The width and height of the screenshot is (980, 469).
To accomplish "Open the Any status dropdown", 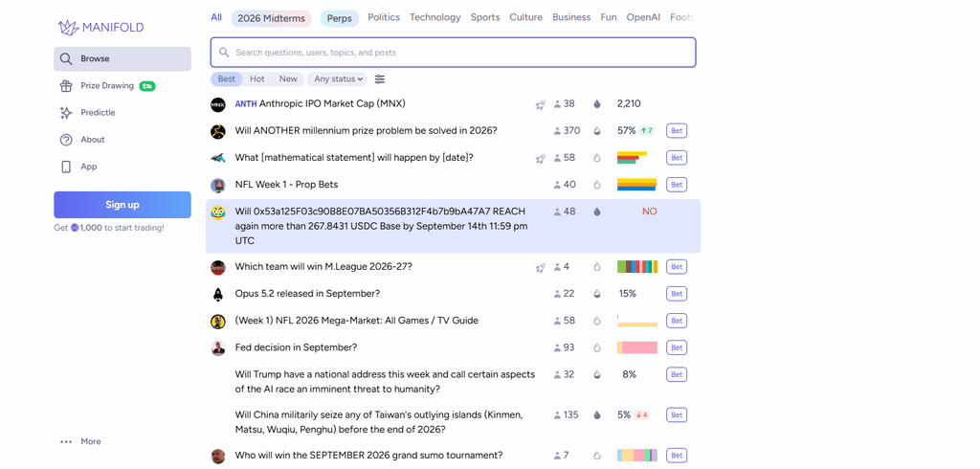I will click(338, 78).
